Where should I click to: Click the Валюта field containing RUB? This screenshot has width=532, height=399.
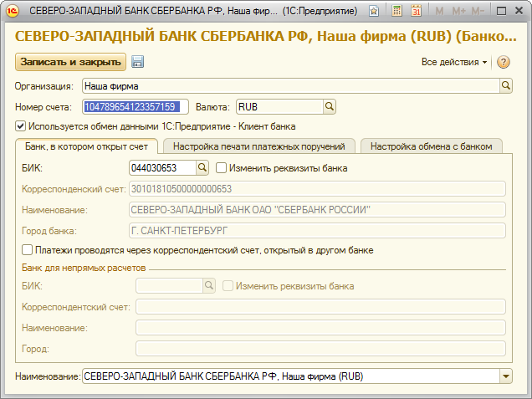pyautogui.click(x=280, y=107)
